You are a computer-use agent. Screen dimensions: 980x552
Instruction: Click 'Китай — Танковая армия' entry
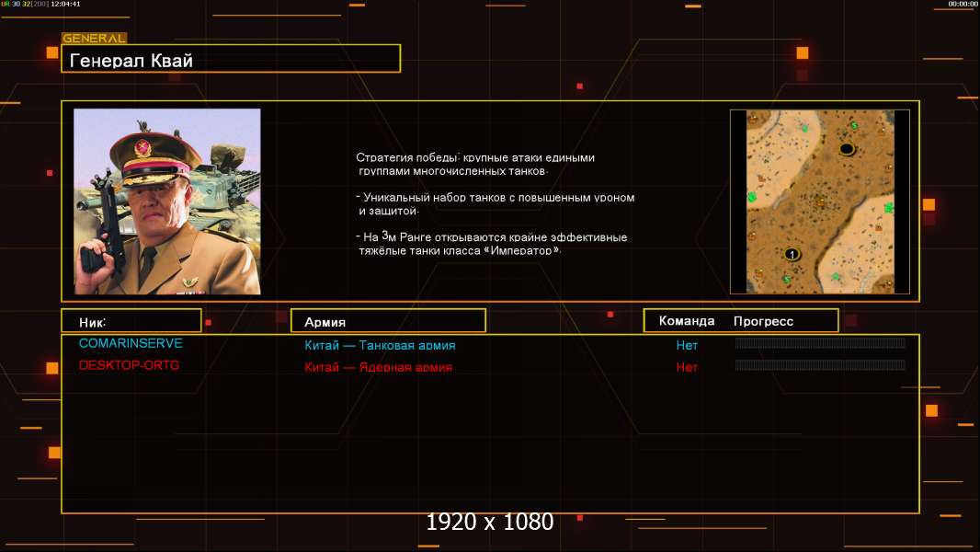click(380, 345)
